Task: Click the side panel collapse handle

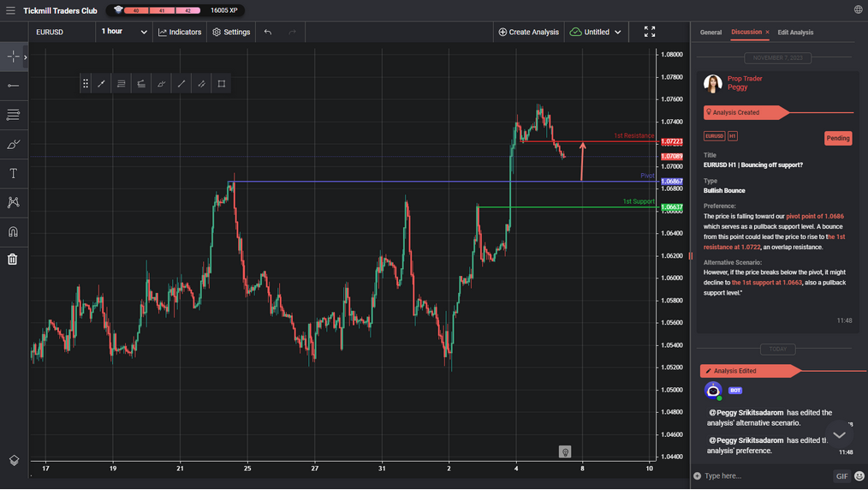Action: point(690,256)
